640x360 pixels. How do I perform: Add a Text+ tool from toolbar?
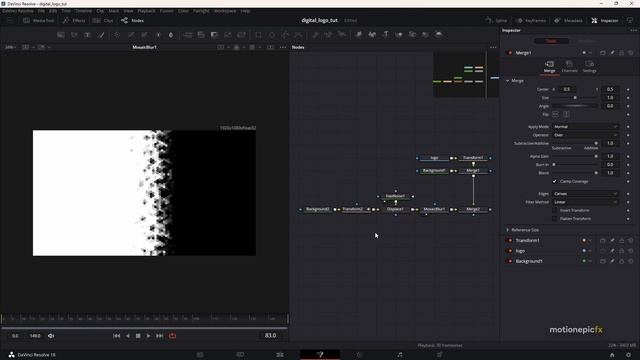[87, 35]
